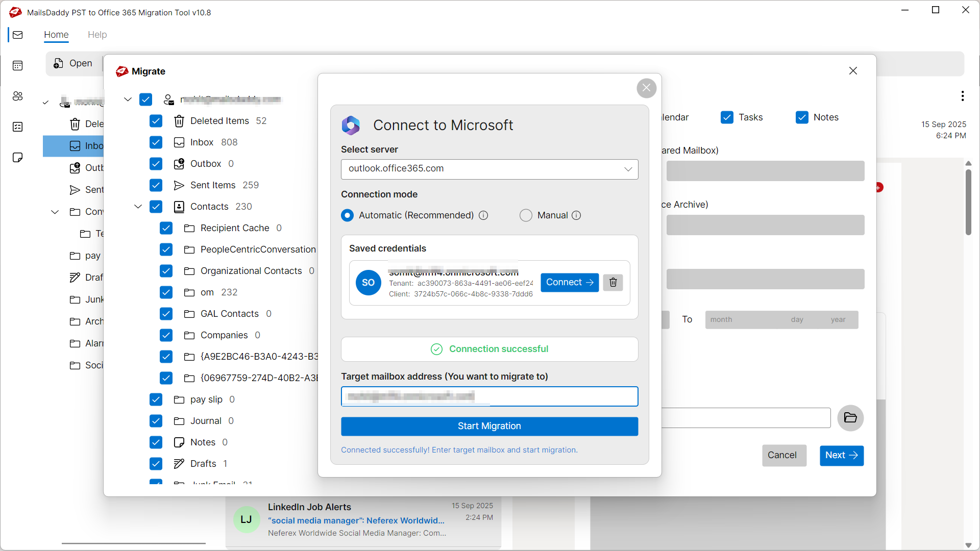Viewport: 980px width, 551px height.
Task: Open the mail view in the left sidebar
Action: 18,35
